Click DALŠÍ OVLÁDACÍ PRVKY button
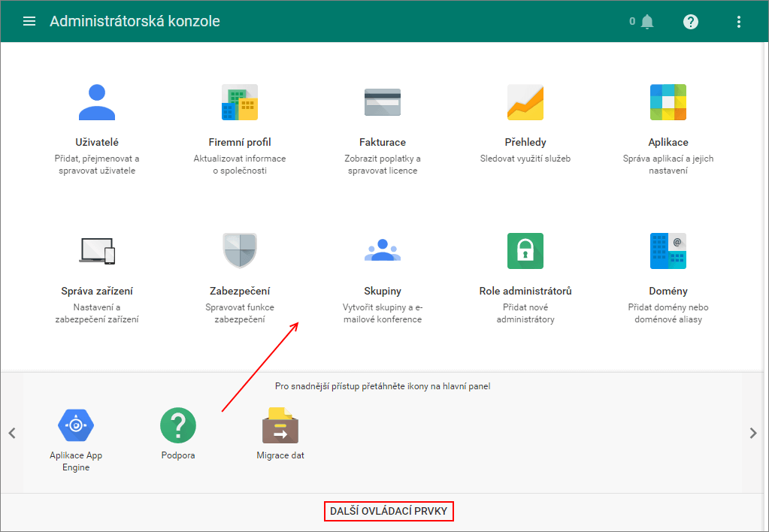 point(389,511)
